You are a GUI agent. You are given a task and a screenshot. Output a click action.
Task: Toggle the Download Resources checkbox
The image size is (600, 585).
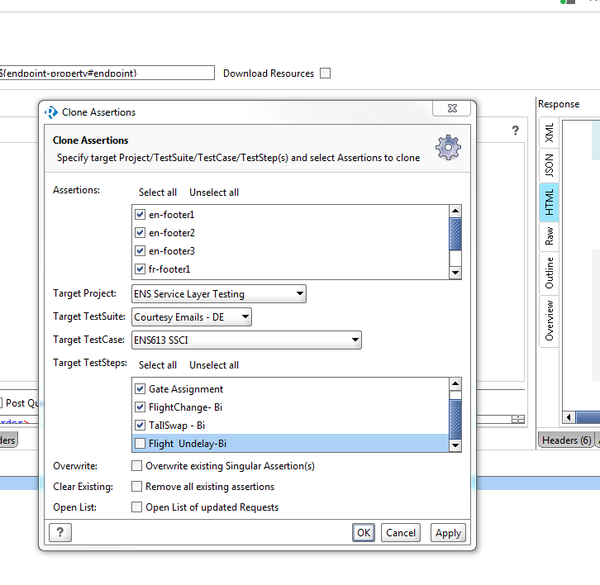325,73
